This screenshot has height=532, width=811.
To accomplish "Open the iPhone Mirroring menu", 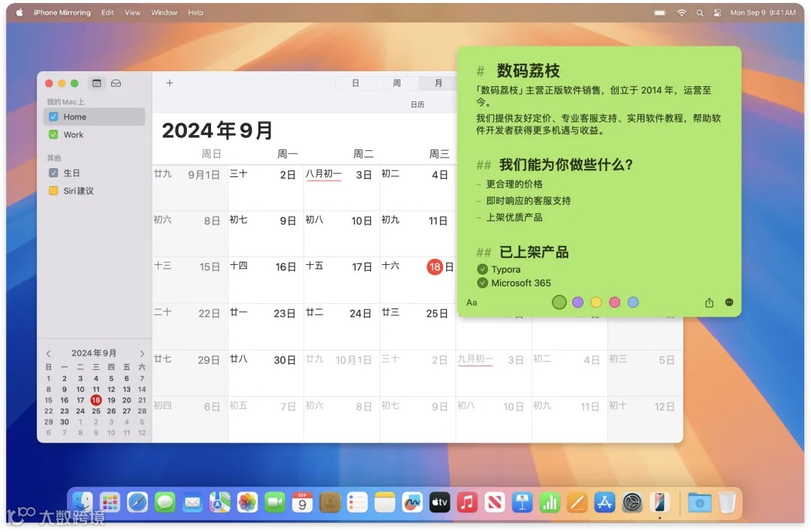I will coord(62,13).
